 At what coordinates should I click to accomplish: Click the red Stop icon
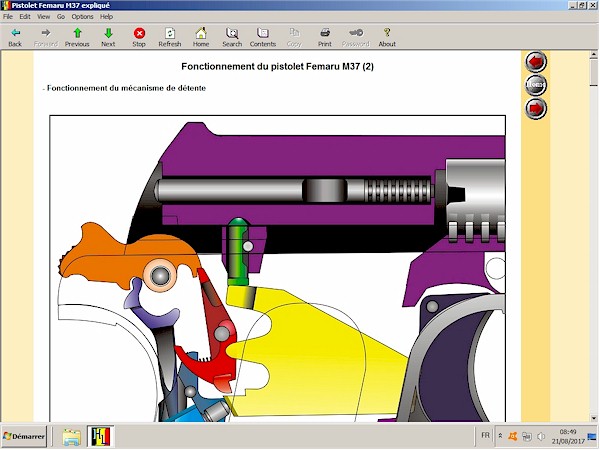coord(139,37)
